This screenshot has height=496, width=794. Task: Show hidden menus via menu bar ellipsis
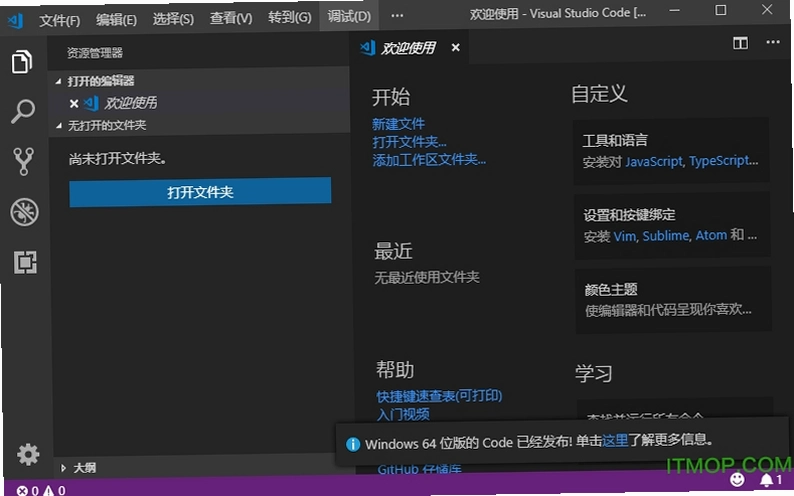[398, 16]
